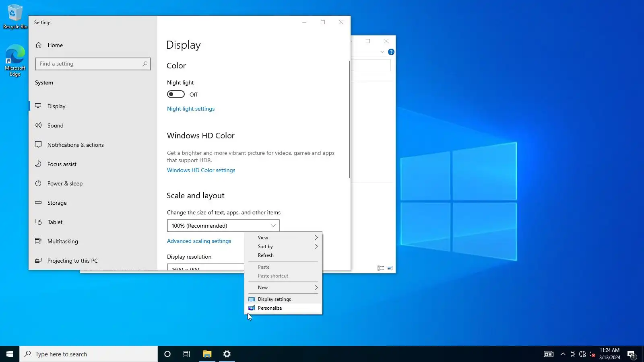Open the 100% (Recommended) scale dropdown

223,226
